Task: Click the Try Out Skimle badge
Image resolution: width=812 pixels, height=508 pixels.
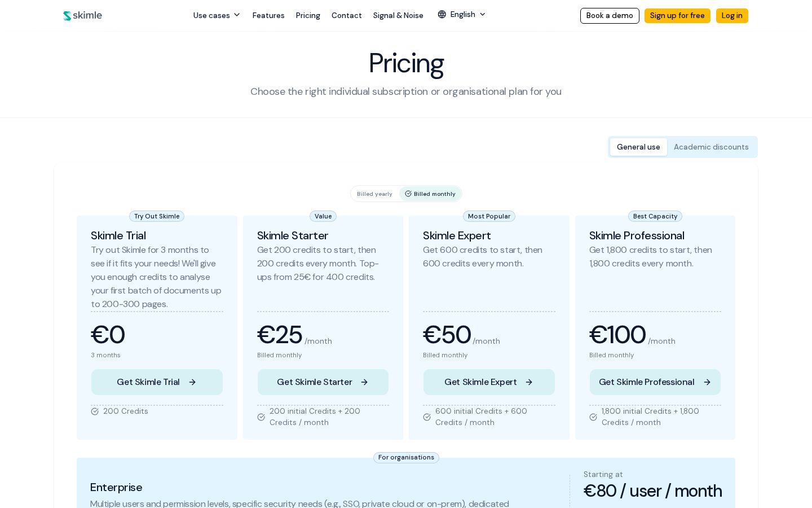Action: click(157, 216)
